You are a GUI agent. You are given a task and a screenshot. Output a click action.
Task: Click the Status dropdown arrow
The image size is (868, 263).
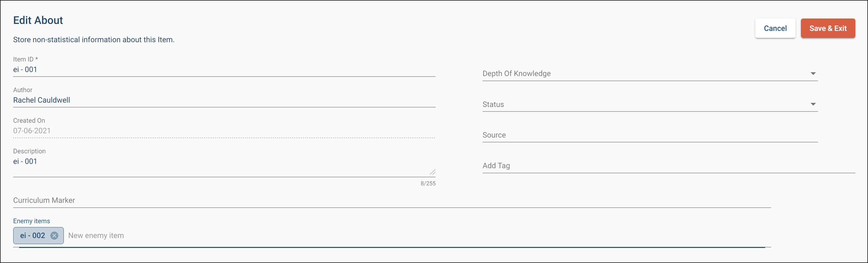tap(813, 104)
